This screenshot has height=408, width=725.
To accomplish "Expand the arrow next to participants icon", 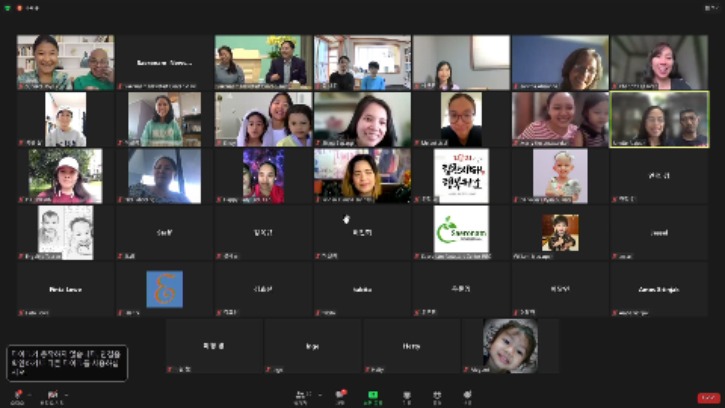I will click(320, 395).
